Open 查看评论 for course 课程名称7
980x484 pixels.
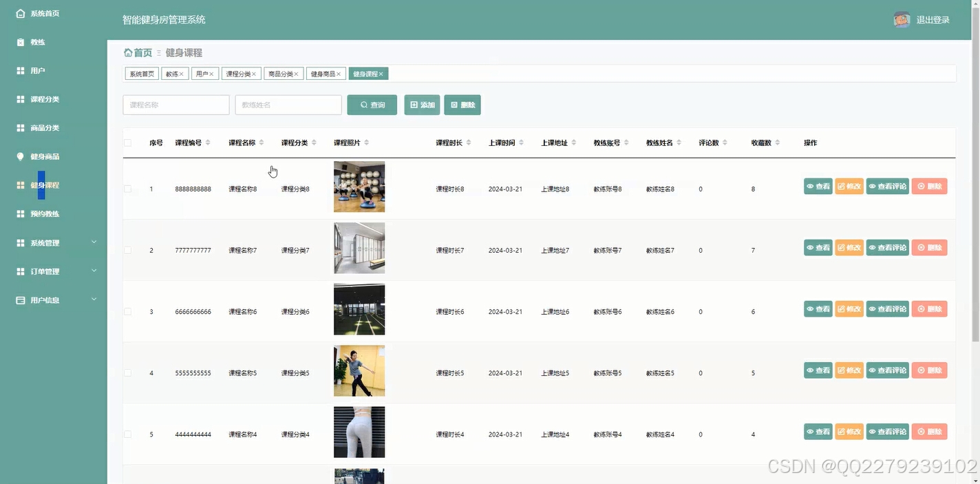click(x=887, y=247)
